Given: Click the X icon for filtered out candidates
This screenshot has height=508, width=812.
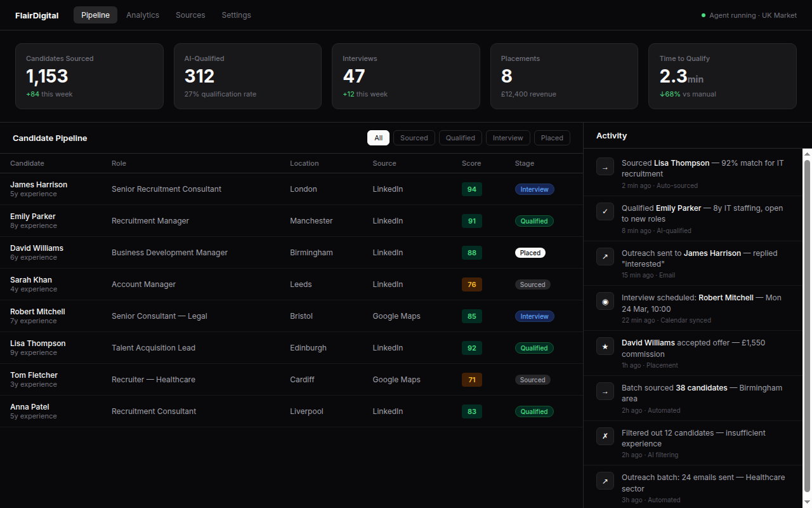Looking at the screenshot, I should (x=605, y=436).
